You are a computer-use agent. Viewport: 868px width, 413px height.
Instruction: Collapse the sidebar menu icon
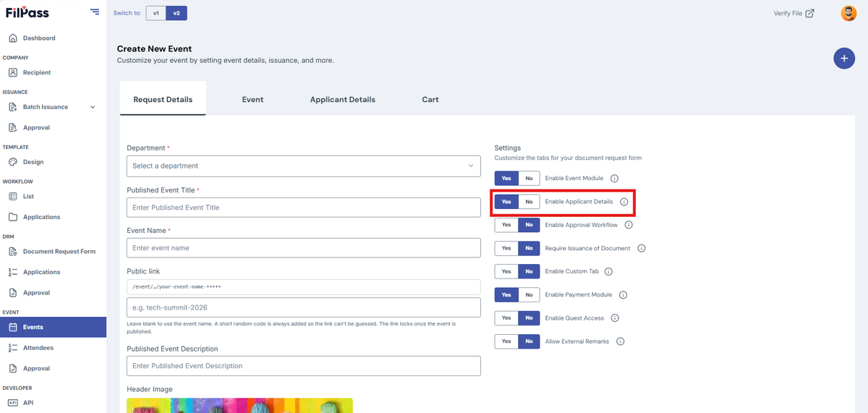(x=95, y=12)
